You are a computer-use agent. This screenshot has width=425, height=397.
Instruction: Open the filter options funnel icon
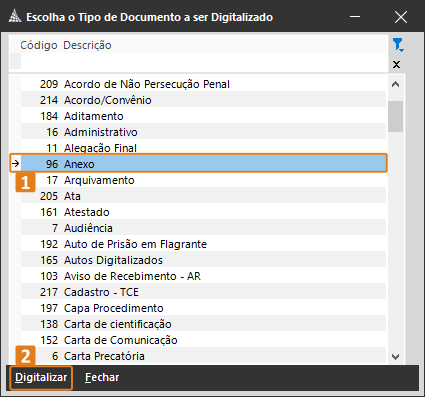click(398, 45)
